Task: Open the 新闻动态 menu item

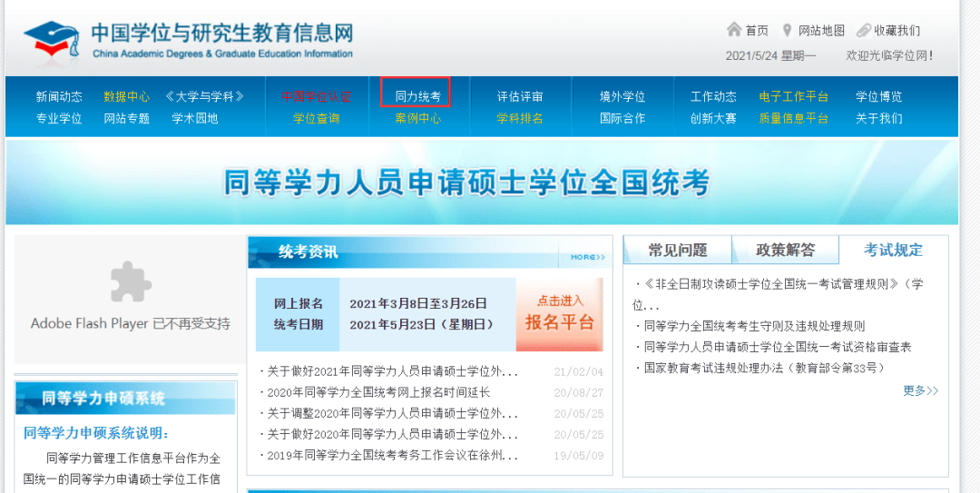Action: 59,97
